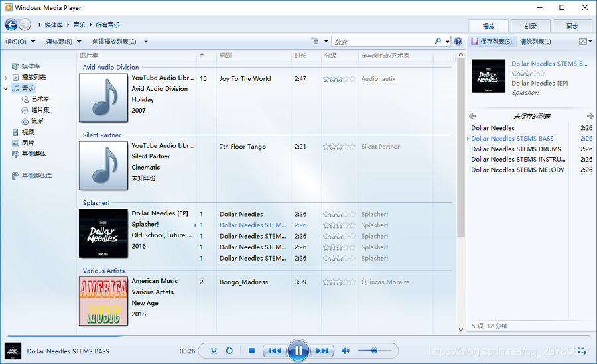This screenshot has height=364, width=597.
Task: Adjust the volume slider
Action: click(x=374, y=351)
